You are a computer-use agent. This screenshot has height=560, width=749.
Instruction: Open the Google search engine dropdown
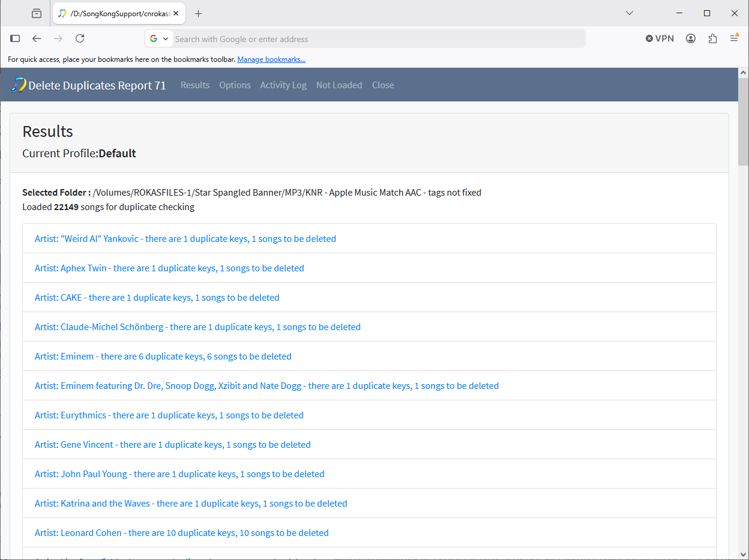tap(160, 39)
